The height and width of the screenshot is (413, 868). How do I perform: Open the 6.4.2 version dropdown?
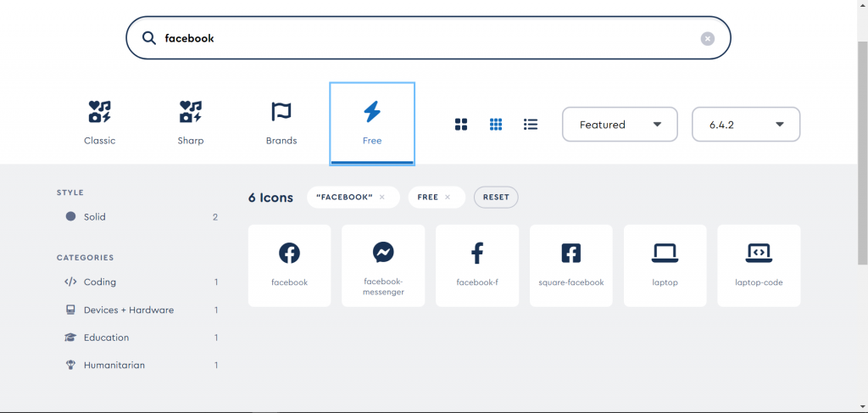pos(746,125)
